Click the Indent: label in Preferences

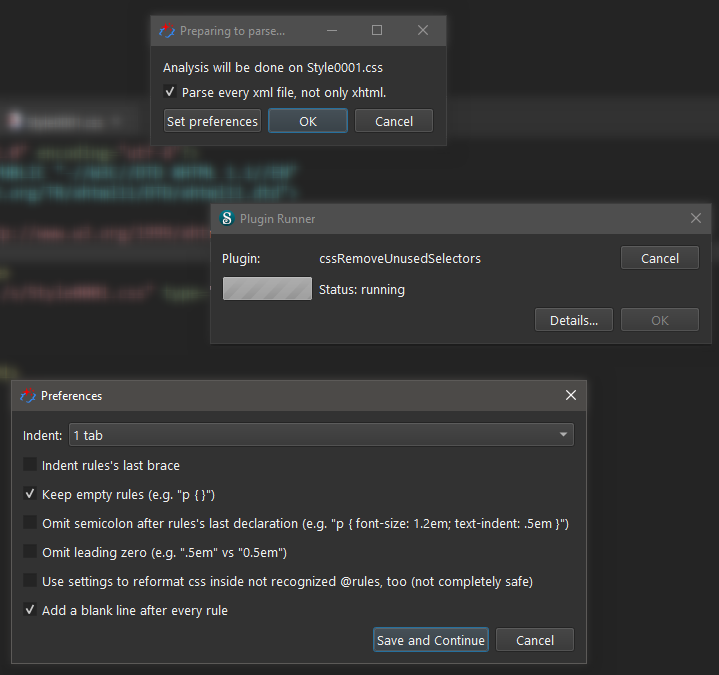[42, 435]
